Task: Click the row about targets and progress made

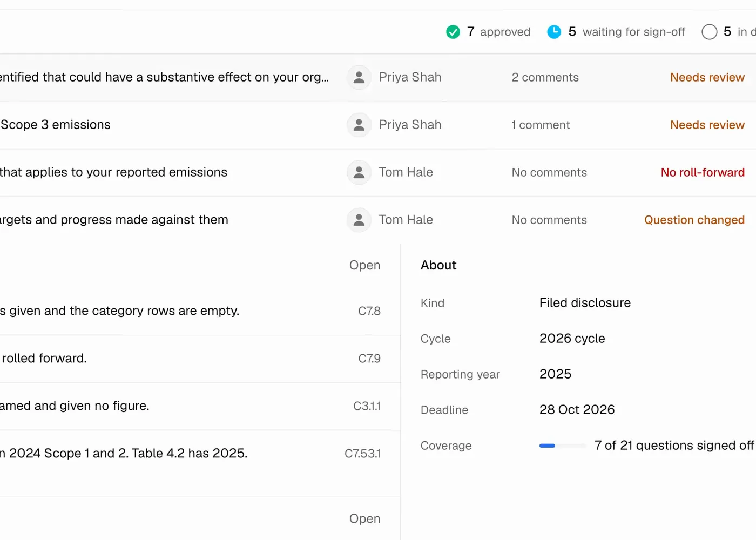Action: [x=378, y=220]
